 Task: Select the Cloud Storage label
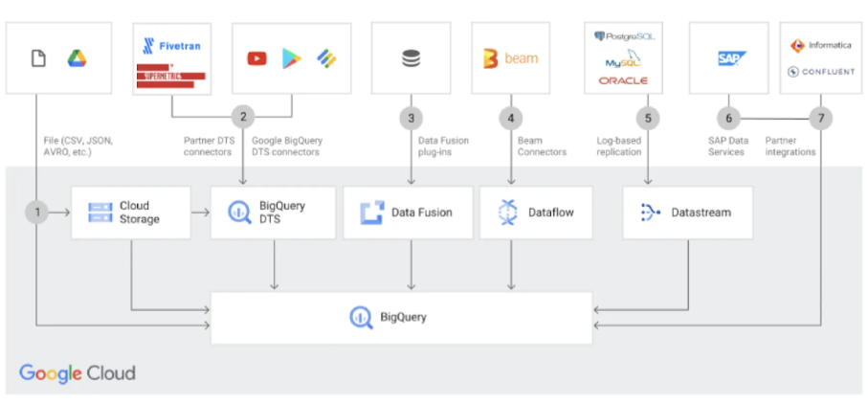(x=140, y=213)
